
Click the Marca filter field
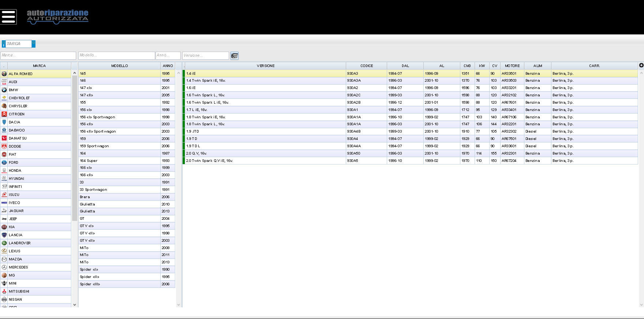38,55
